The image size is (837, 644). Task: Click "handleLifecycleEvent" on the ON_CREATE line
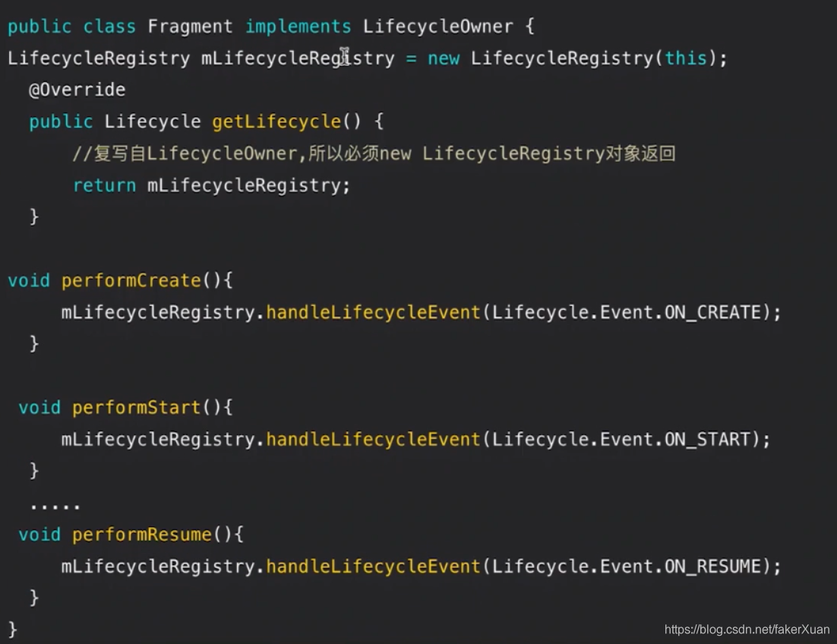click(373, 312)
